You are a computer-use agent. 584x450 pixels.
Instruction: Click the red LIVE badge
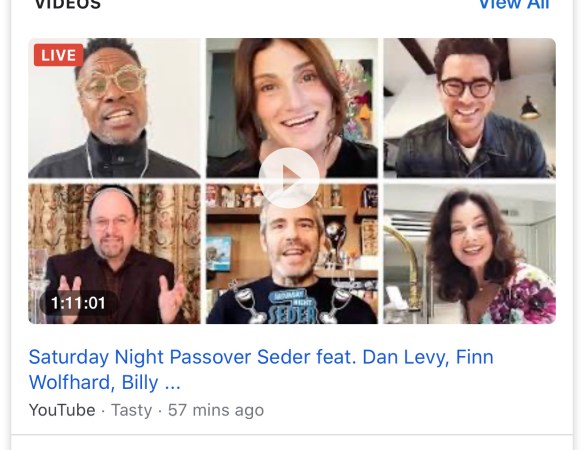(x=59, y=55)
